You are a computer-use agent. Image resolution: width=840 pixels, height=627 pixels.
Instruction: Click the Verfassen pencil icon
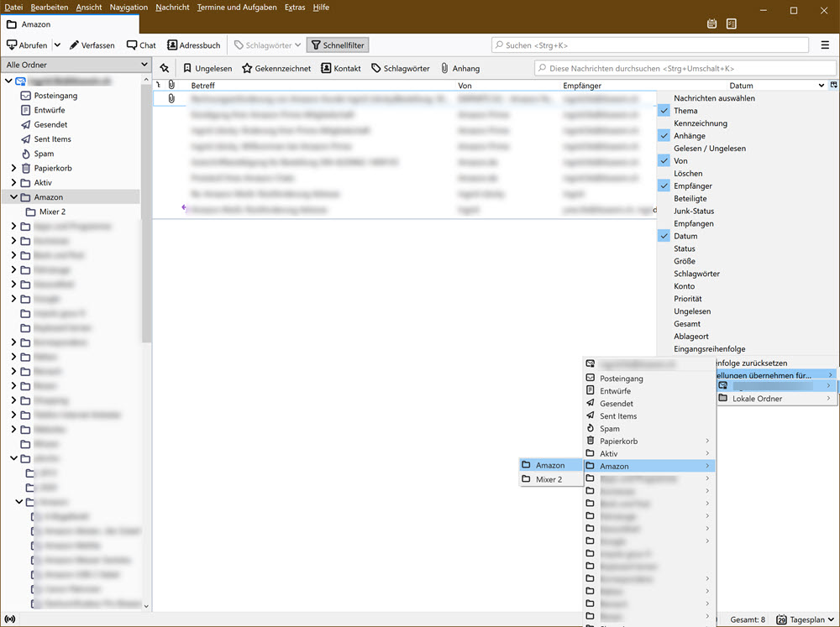75,45
